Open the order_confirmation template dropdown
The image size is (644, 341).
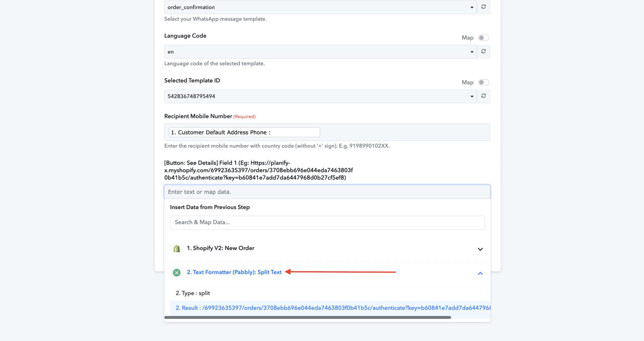click(x=320, y=7)
